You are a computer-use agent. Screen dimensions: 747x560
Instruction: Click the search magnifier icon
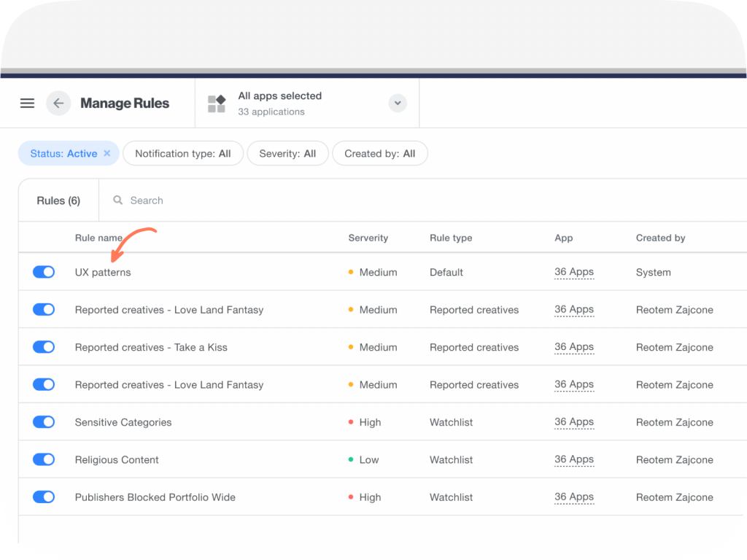(x=117, y=200)
